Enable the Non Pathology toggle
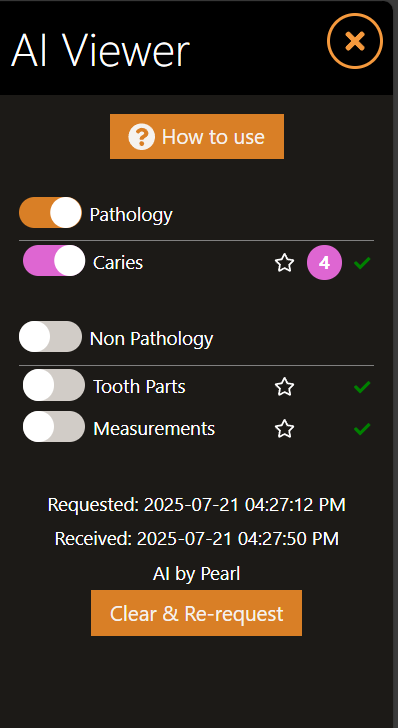 [x=50, y=337]
